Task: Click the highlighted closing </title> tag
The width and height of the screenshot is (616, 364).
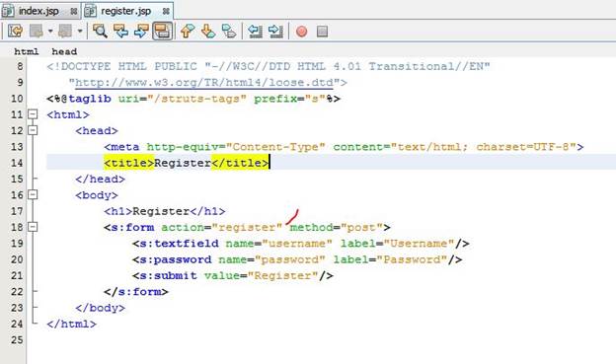Action: click(x=240, y=163)
